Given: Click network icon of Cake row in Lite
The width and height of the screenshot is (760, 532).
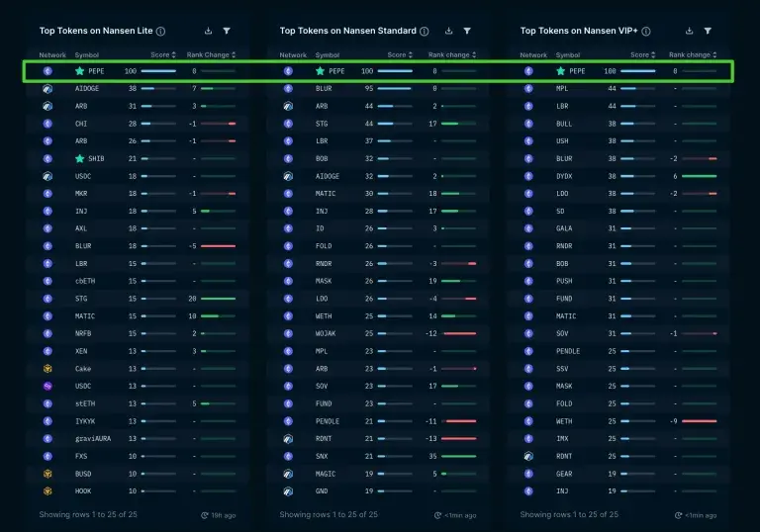Looking at the screenshot, I should point(47,369).
